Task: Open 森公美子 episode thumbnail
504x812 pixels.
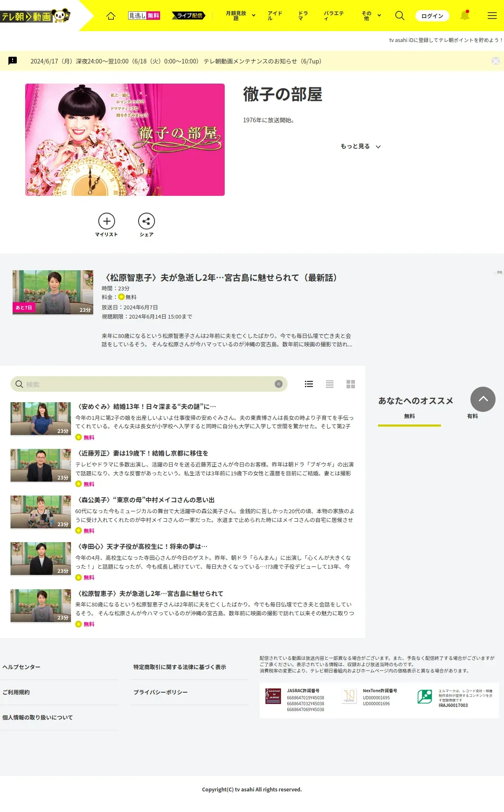Action: coord(41,512)
